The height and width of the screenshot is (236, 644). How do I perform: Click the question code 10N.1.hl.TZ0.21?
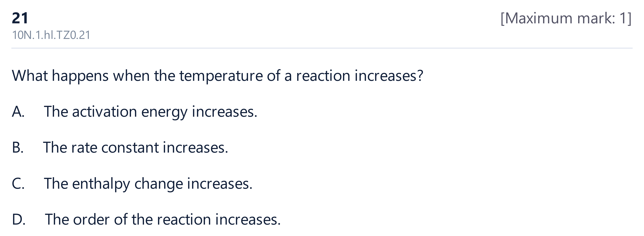click(x=51, y=35)
